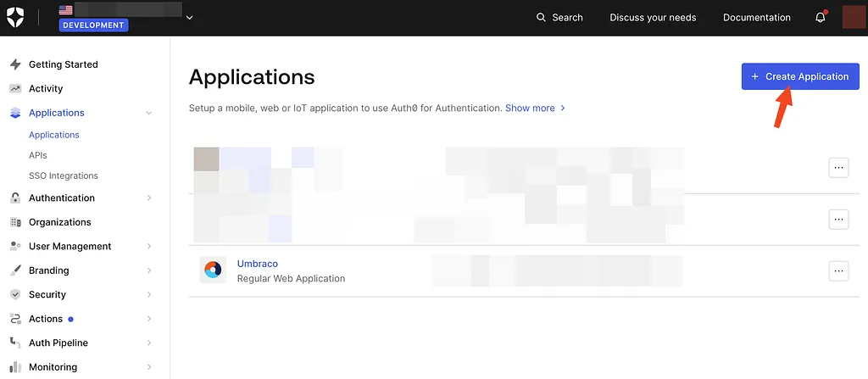Screen dimensions: 868x379
Task: Click User Management people icon
Action: [15, 246]
